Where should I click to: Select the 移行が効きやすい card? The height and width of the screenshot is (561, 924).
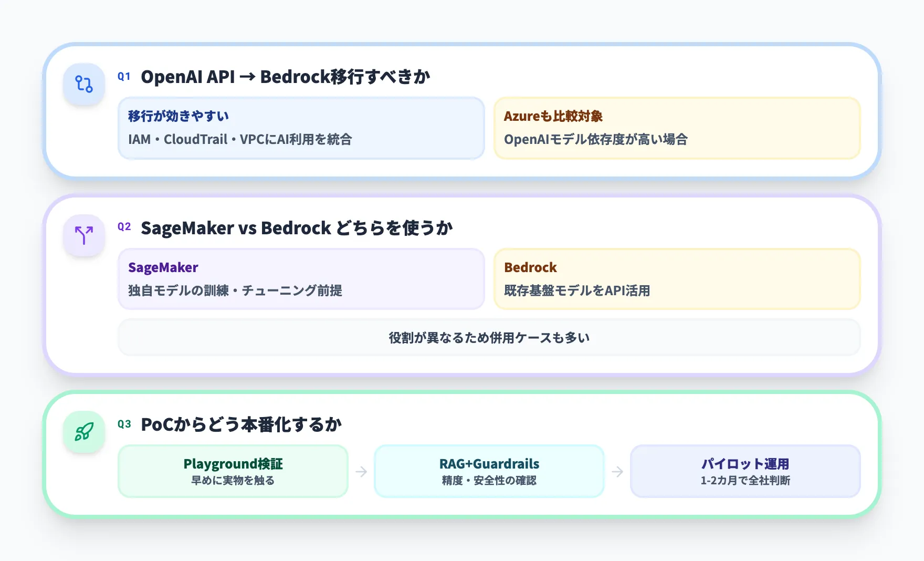(x=301, y=128)
